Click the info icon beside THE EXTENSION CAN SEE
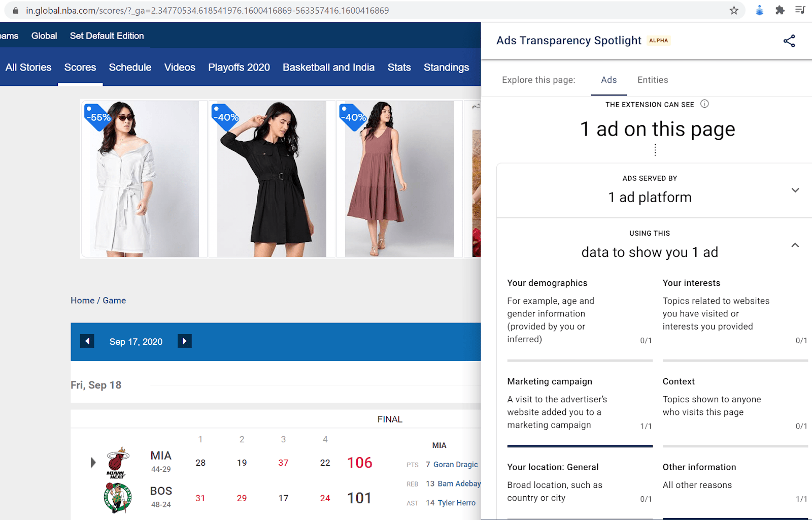812x520 pixels. point(704,104)
